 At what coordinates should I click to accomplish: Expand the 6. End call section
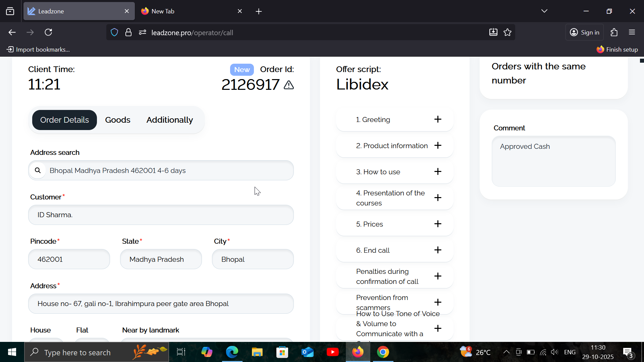click(437, 250)
